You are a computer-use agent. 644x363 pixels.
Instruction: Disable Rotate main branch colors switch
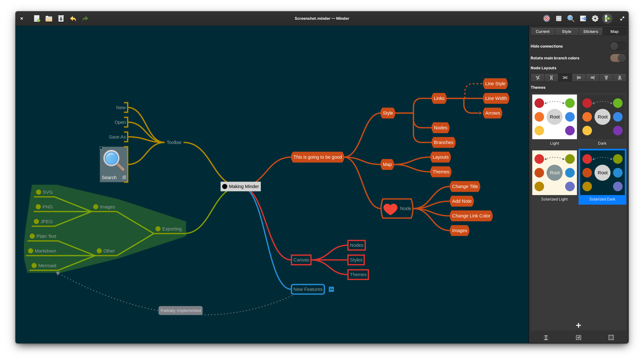617,58
